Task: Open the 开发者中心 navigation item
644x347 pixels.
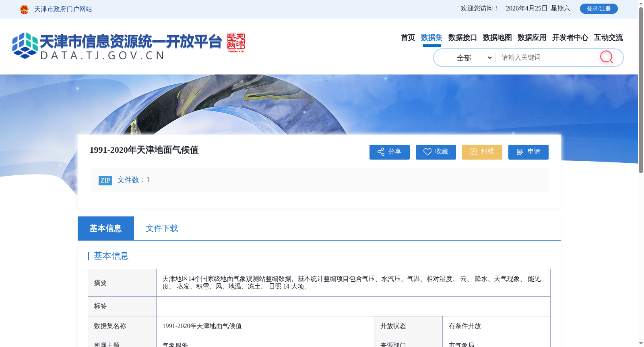Action: coord(570,37)
